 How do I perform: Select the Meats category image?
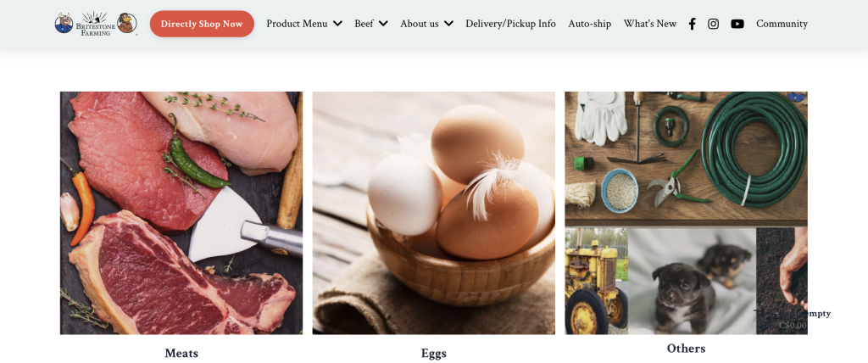coord(181,213)
